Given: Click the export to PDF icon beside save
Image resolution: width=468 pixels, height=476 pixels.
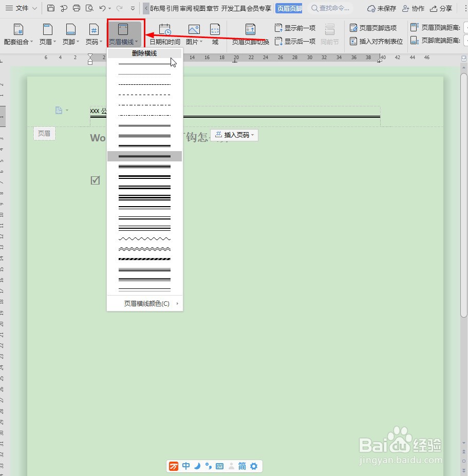Looking at the screenshot, I should 64,8.
